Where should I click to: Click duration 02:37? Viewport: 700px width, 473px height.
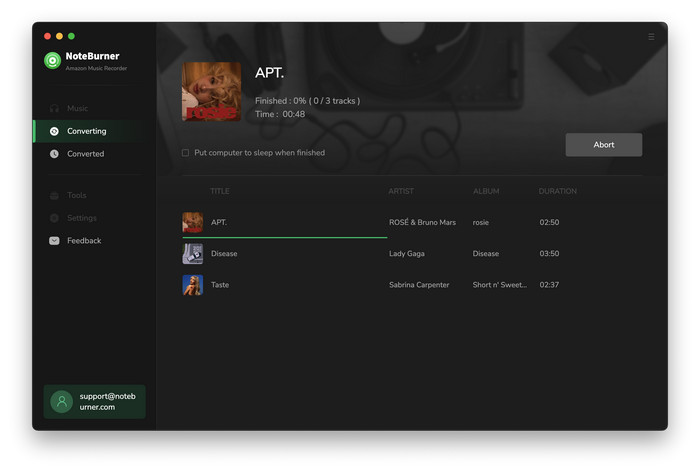(549, 285)
